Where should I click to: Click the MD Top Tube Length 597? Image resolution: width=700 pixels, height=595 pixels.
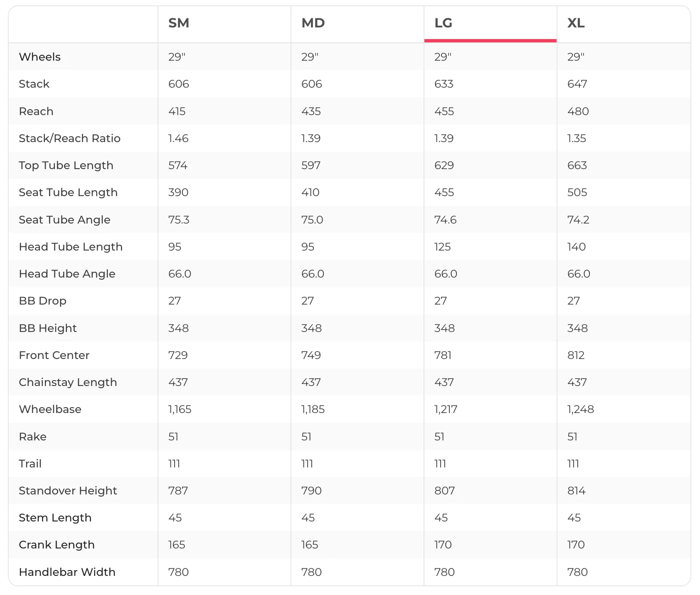pos(311,165)
